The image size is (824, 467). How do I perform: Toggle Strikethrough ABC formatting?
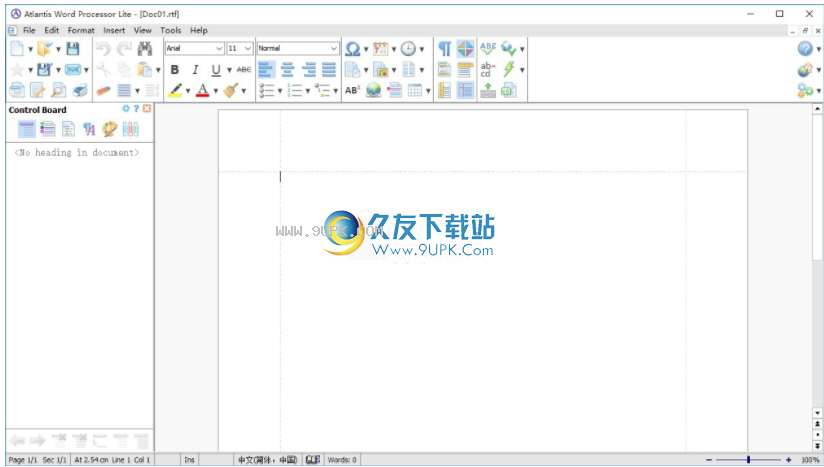pos(244,69)
